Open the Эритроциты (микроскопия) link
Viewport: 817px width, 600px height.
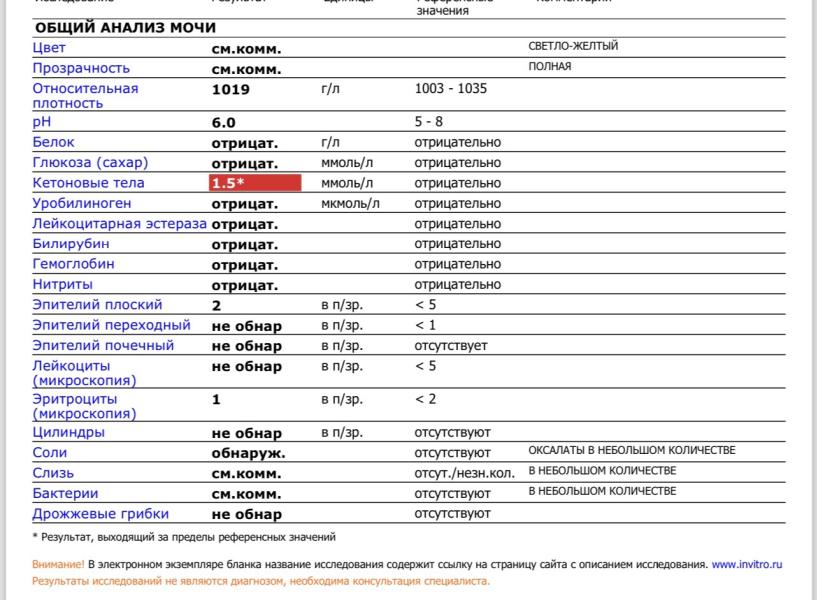[84, 406]
